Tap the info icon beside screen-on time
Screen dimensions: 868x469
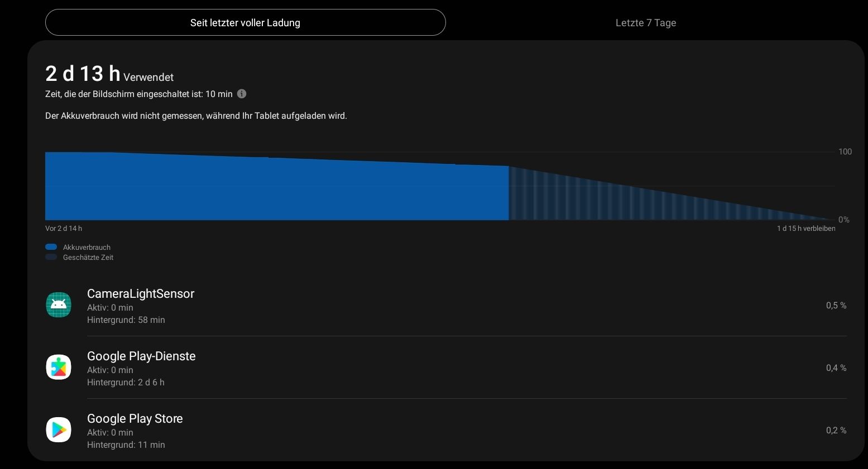(242, 94)
